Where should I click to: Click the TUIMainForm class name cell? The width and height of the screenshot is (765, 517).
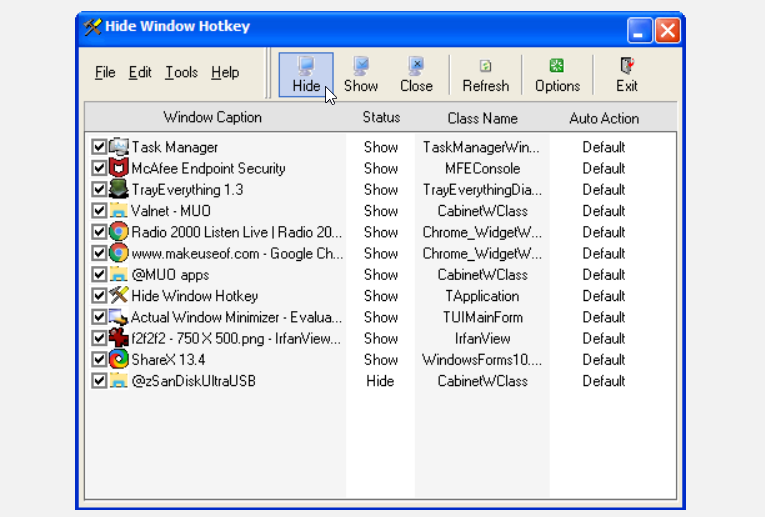click(483, 318)
